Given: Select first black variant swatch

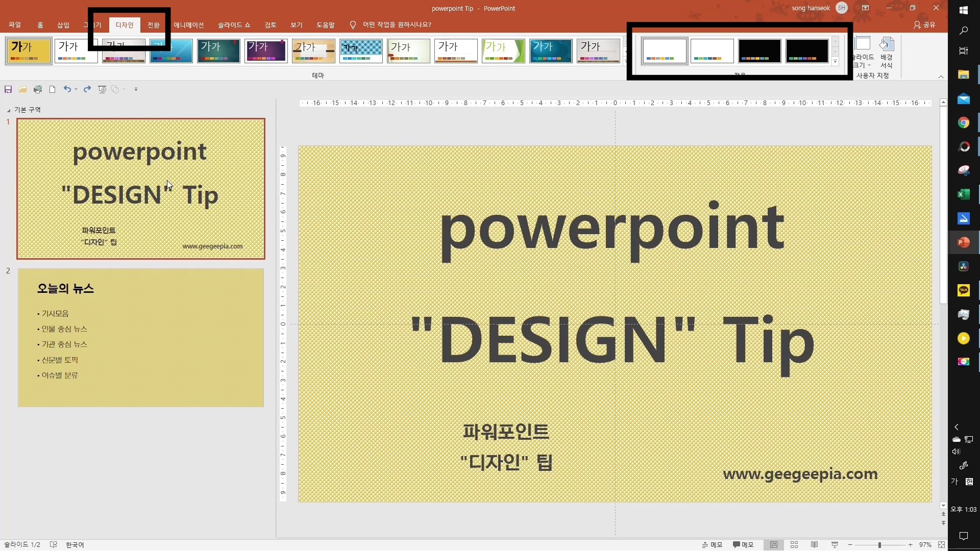Looking at the screenshot, I should point(759,51).
